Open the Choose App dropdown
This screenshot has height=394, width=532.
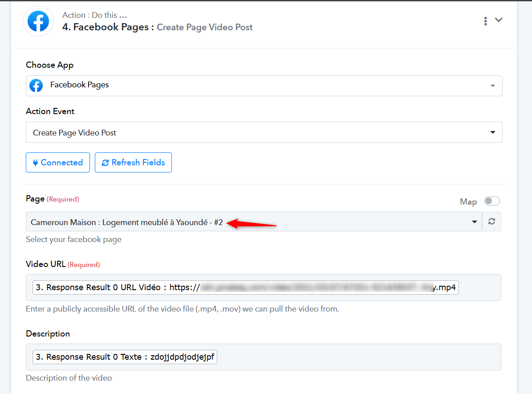point(264,86)
